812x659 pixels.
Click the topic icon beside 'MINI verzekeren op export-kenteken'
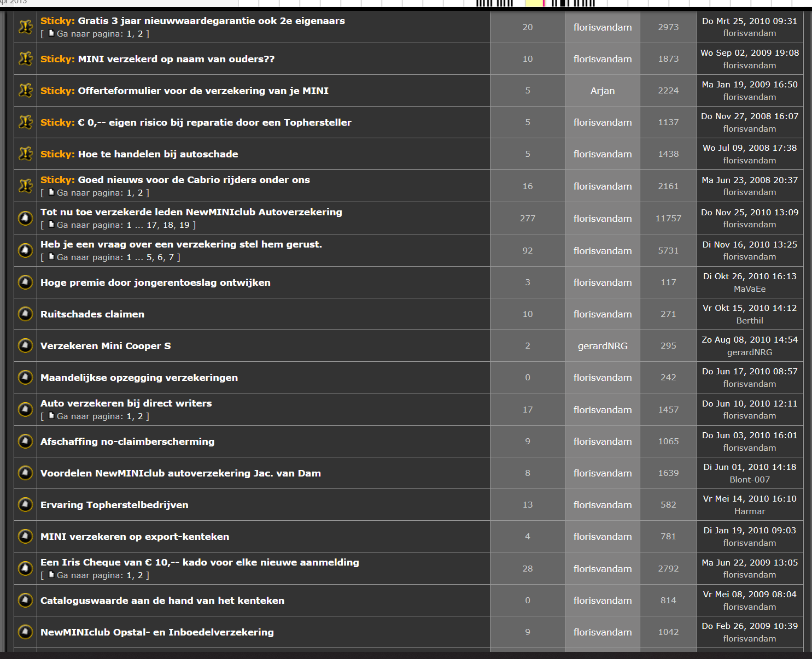pyautogui.click(x=25, y=536)
